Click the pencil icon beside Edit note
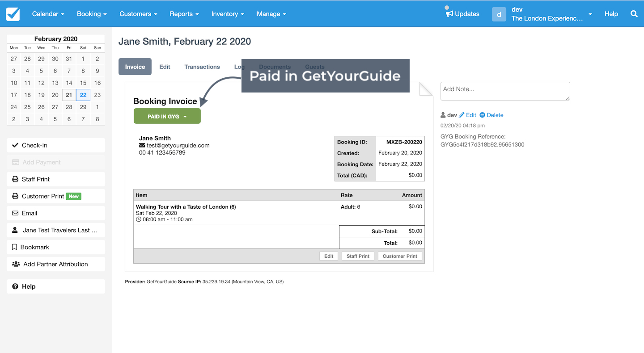The height and width of the screenshot is (353, 644). coord(462,115)
